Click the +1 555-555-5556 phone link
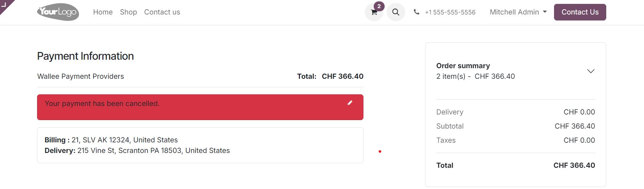The height and width of the screenshot is (189, 644). (x=450, y=12)
